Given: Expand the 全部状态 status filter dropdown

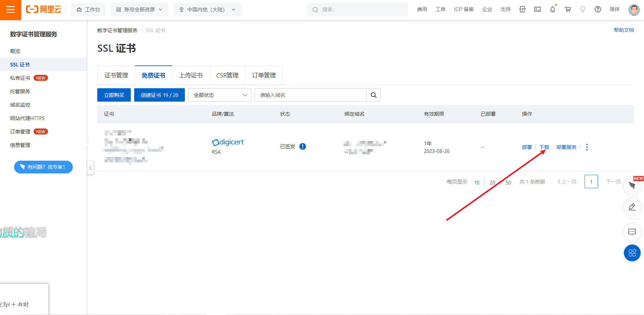Looking at the screenshot, I should coord(220,95).
